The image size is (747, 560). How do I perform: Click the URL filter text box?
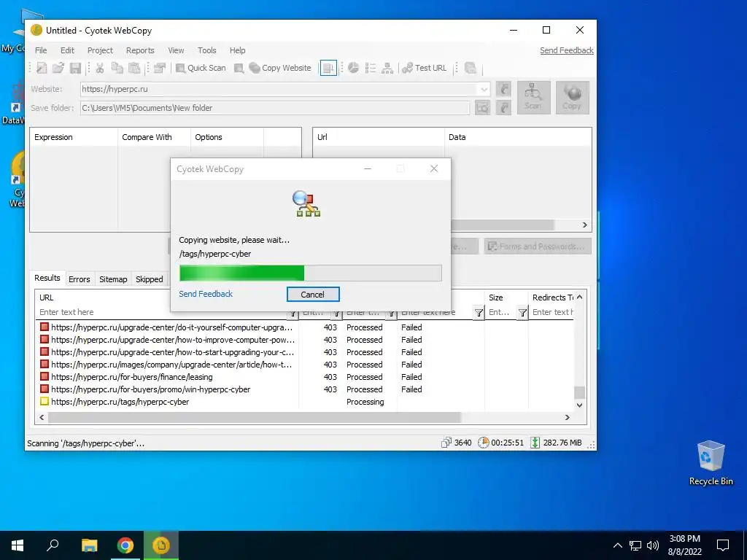162,312
